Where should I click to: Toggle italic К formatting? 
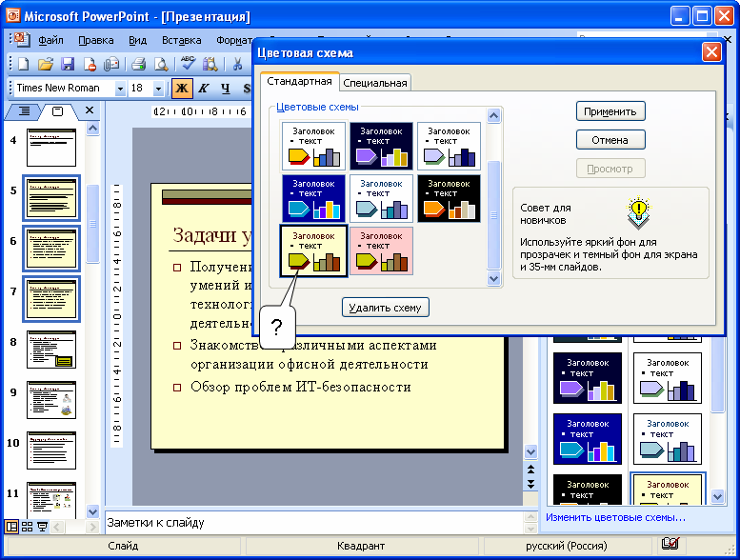[x=204, y=89]
